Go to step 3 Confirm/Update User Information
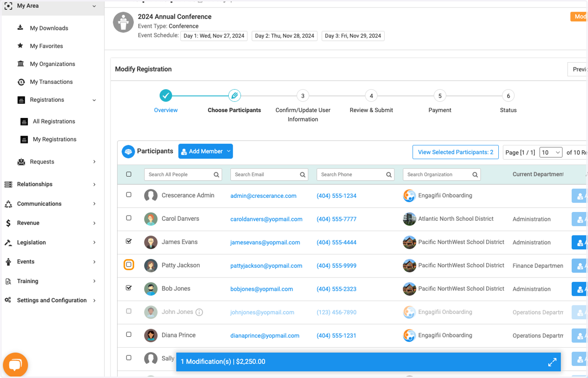Image resolution: width=588 pixels, height=378 pixels. (x=303, y=95)
